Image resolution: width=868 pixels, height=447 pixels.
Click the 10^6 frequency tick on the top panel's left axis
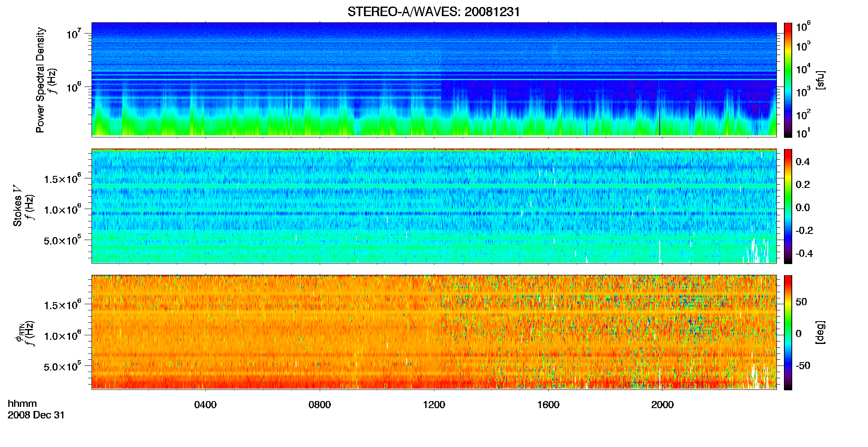tap(73, 87)
